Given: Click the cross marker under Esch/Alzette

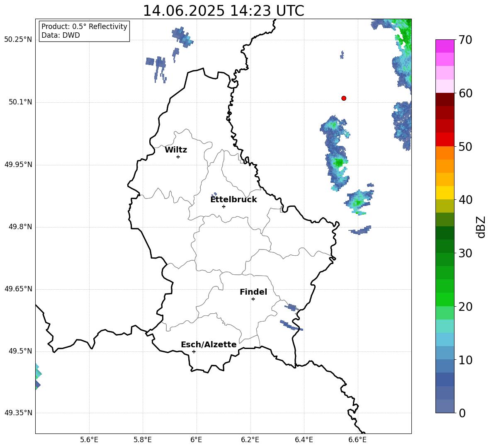Looking at the screenshot, I should pos(194,351).
